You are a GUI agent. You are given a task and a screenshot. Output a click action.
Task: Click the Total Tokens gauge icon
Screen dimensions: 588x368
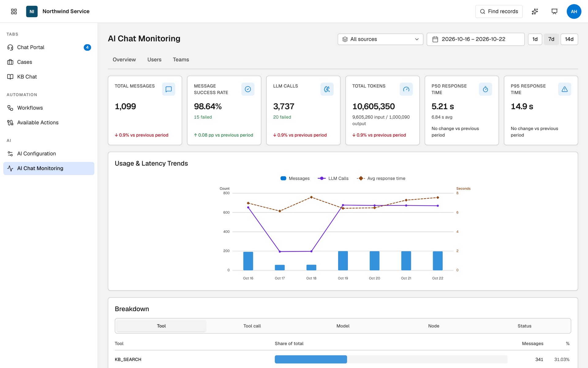(406, 89)
